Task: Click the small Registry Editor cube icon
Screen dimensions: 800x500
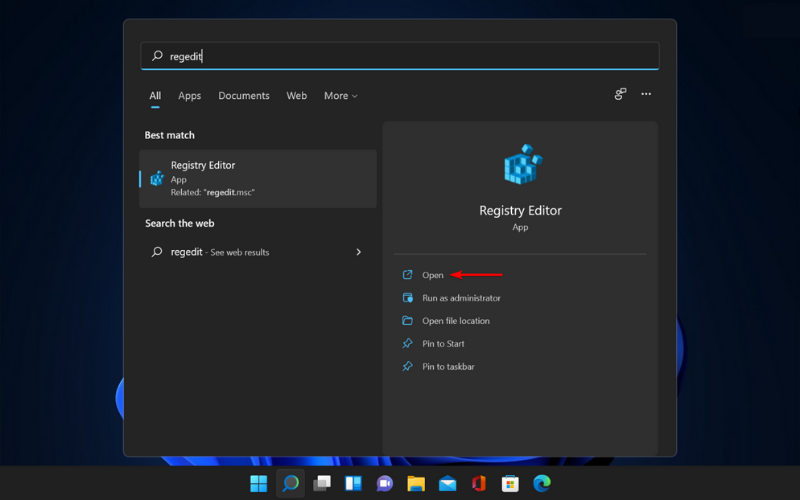Action: tap(157, 179)
